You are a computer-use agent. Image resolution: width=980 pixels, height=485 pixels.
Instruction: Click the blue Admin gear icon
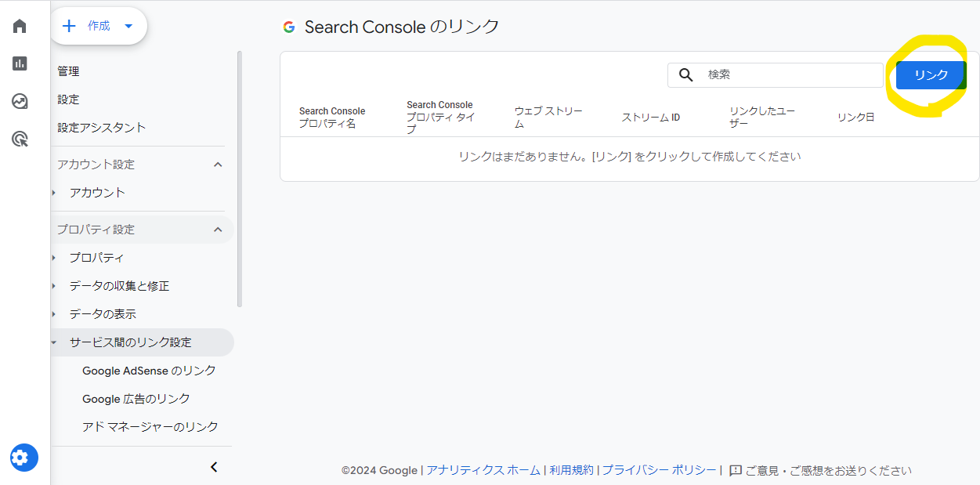pyautogui.click(x=24, y=458)
